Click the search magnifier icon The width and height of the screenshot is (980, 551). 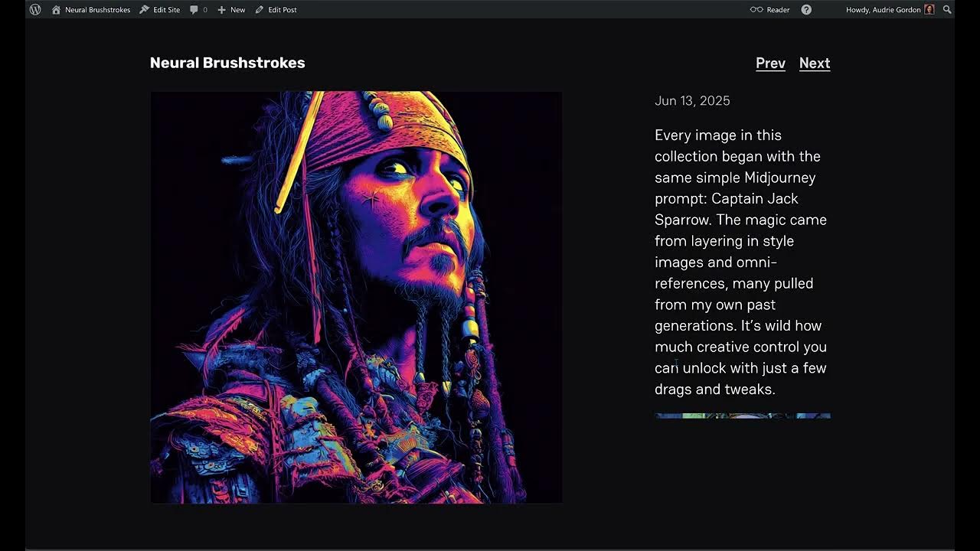947,10
